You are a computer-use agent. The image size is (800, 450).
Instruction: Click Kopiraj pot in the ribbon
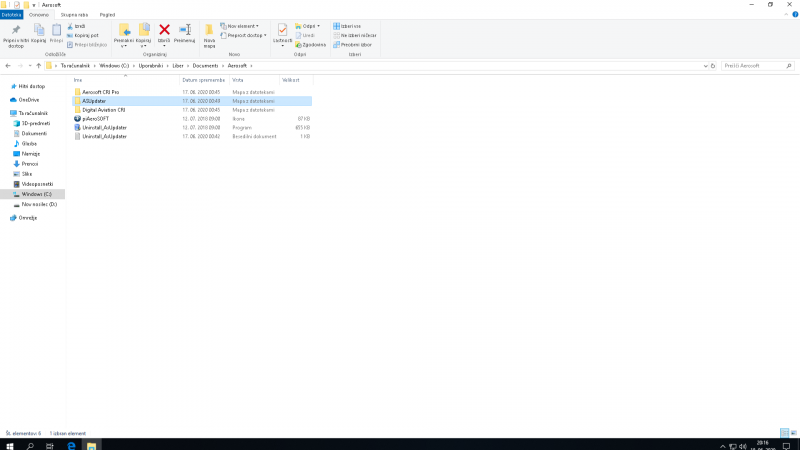83,35
